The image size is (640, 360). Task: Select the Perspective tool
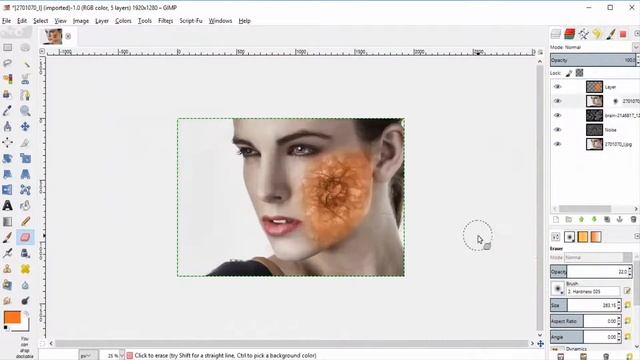[x=25, y=174]
